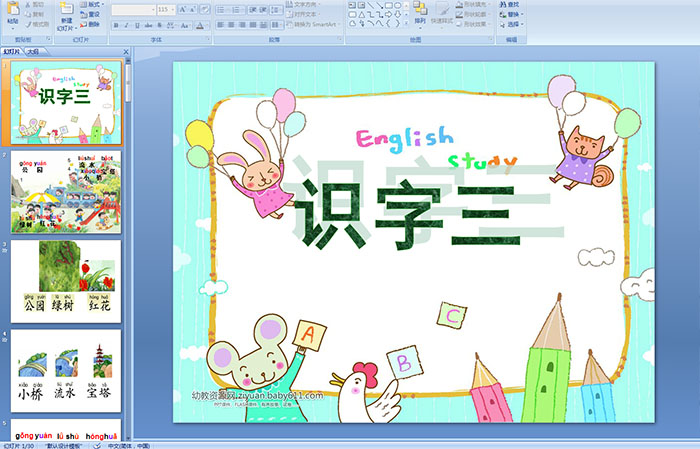This screenshot has height=449, width=700.
Task: Select the Down Arrow shape in gallery
Action: (x=398, y=14)
